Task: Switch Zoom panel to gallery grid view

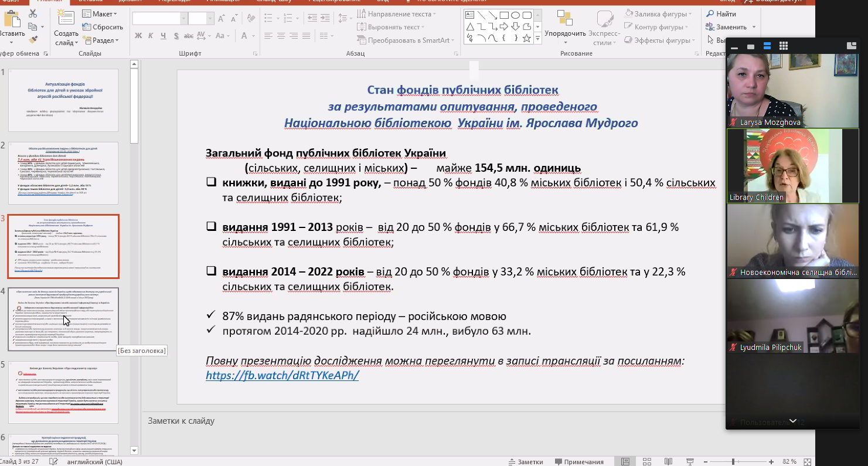Action: click(783, 46)
